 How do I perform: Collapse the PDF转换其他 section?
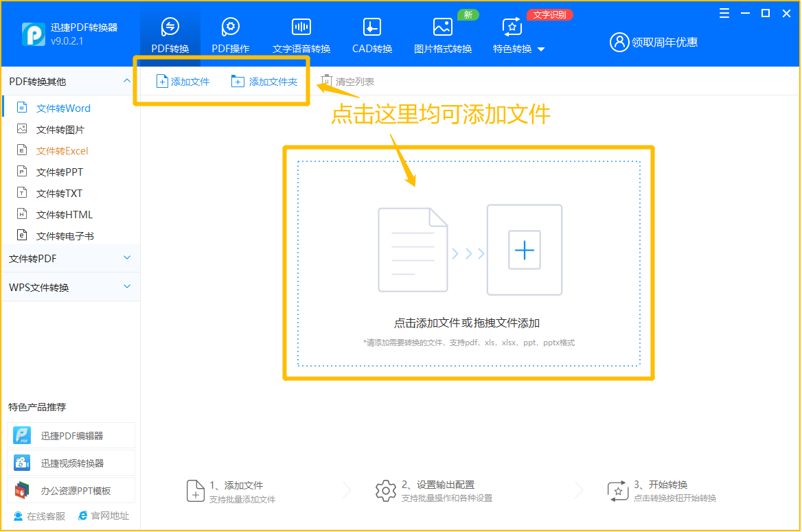pos(127,81)
